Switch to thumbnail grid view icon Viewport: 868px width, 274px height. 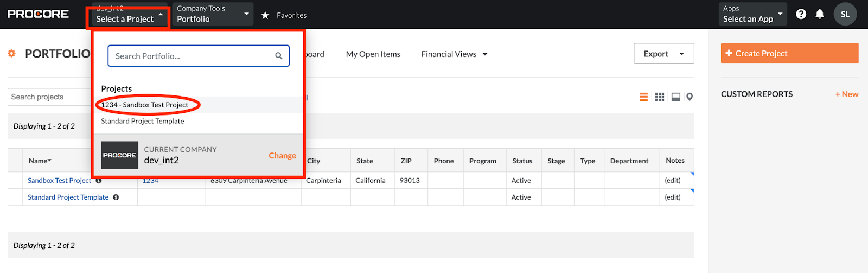(x=660, y=97)
